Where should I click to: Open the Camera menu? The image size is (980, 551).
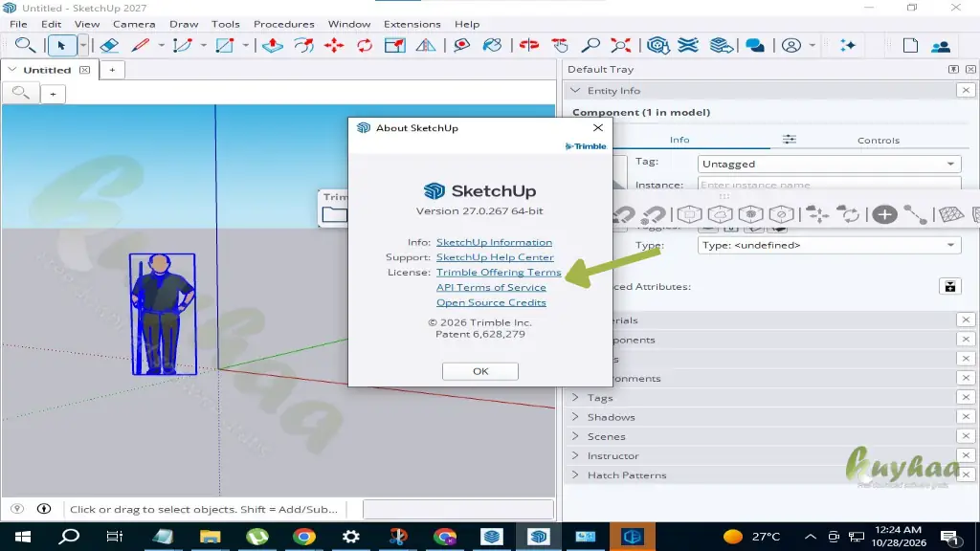(134, 24)
